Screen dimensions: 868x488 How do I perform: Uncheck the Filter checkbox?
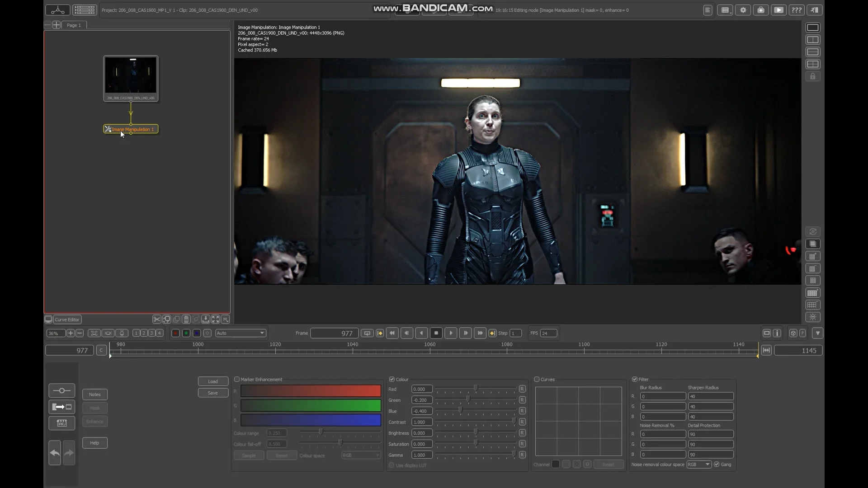(x=635, y=379)
